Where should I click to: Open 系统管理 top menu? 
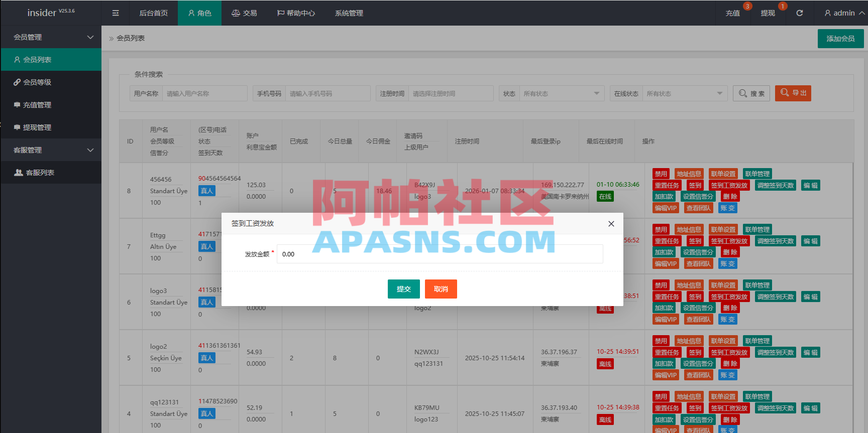pos(349,13)
